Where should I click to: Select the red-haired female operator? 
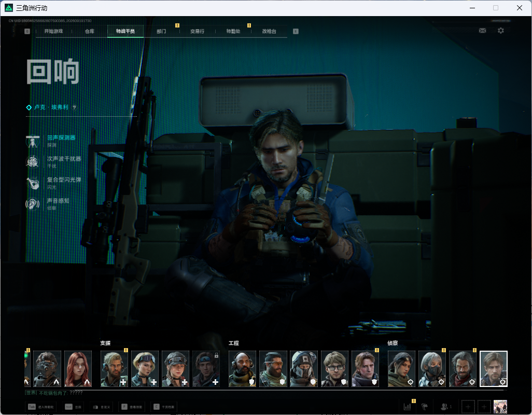pos(78,369)
